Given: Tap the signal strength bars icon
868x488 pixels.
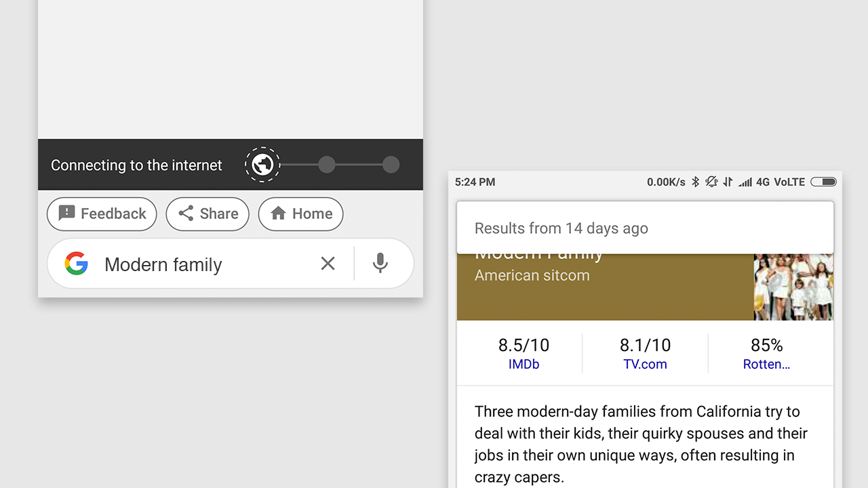Looking at the screenshot, I should 745,182.
